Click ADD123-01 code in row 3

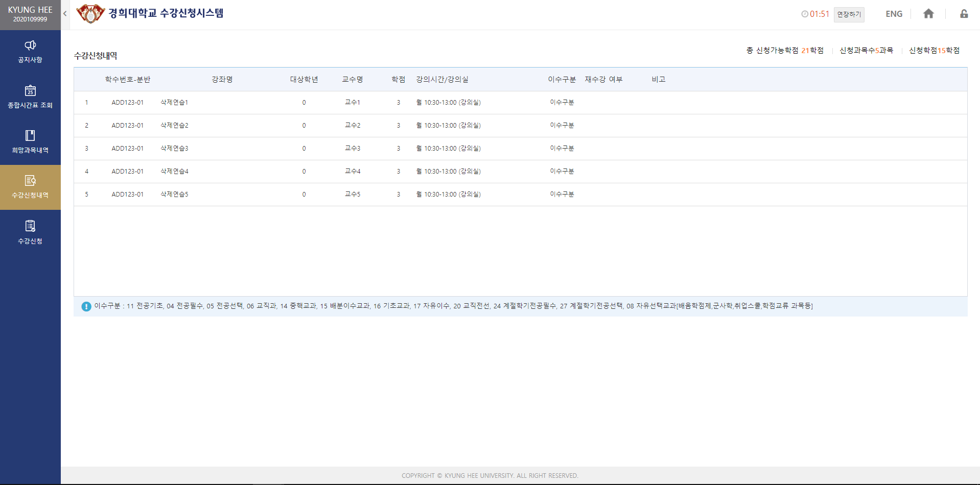[x=128, y=149]
